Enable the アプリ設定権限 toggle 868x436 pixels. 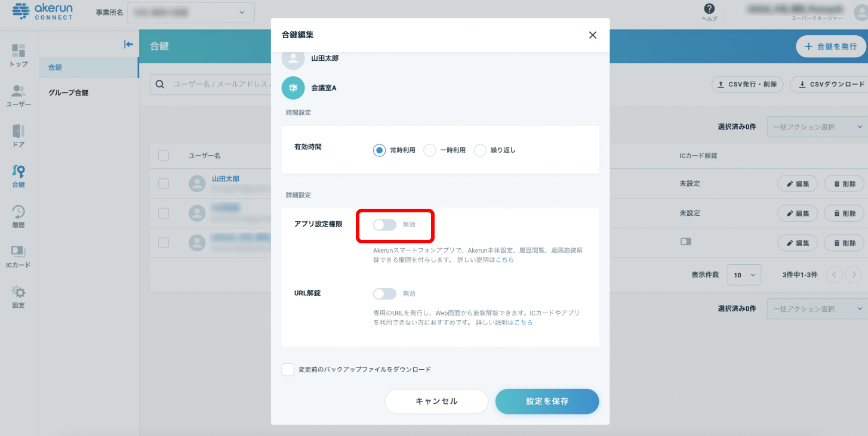384,225
